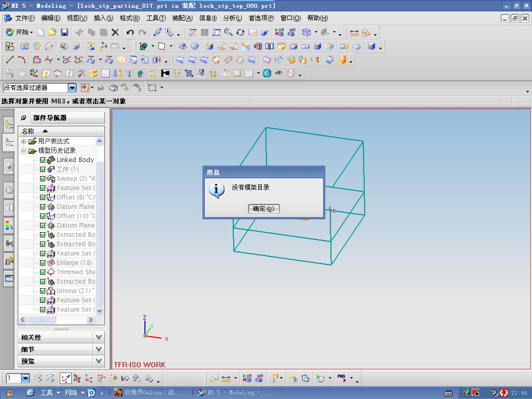
Task: Toggle the Unsew (21) feature checkbox
Action: (x=43, y=291)
